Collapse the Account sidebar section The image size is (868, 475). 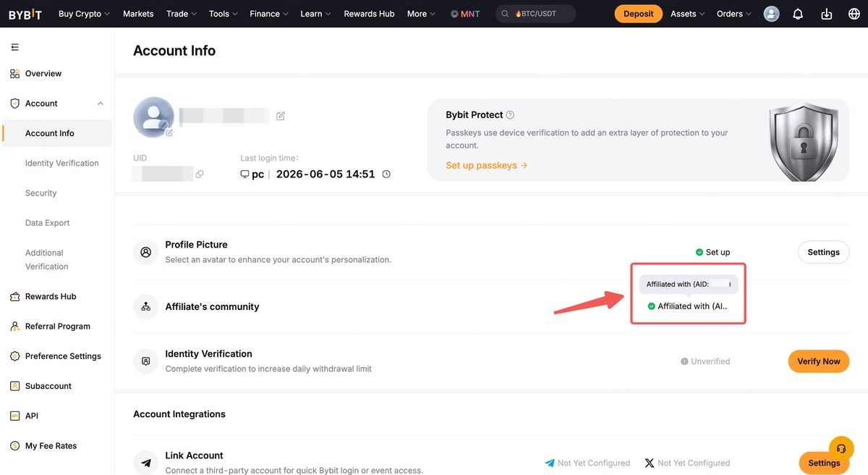[x=101, y=104]
